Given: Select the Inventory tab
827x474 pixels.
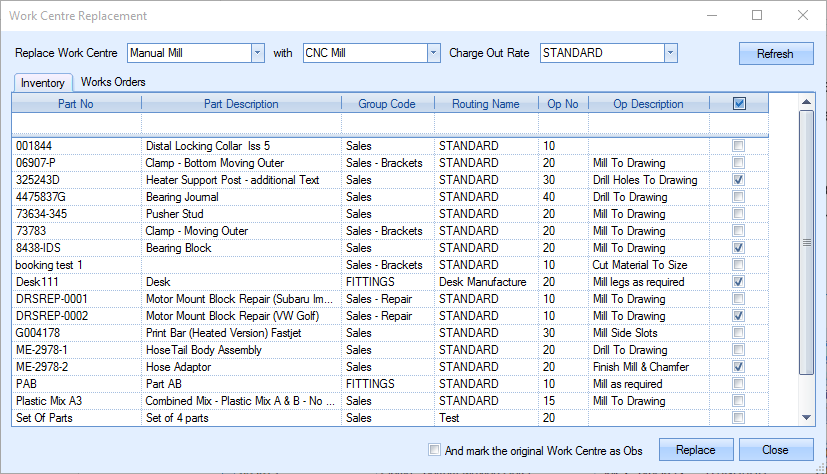Looking at the screenshot, I should 43,83.
